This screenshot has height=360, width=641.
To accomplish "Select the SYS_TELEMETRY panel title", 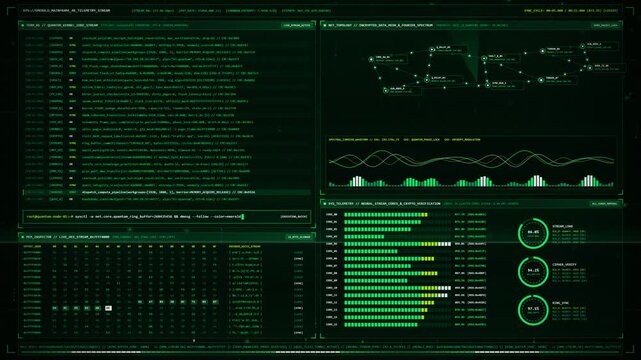I will [384, 203].
